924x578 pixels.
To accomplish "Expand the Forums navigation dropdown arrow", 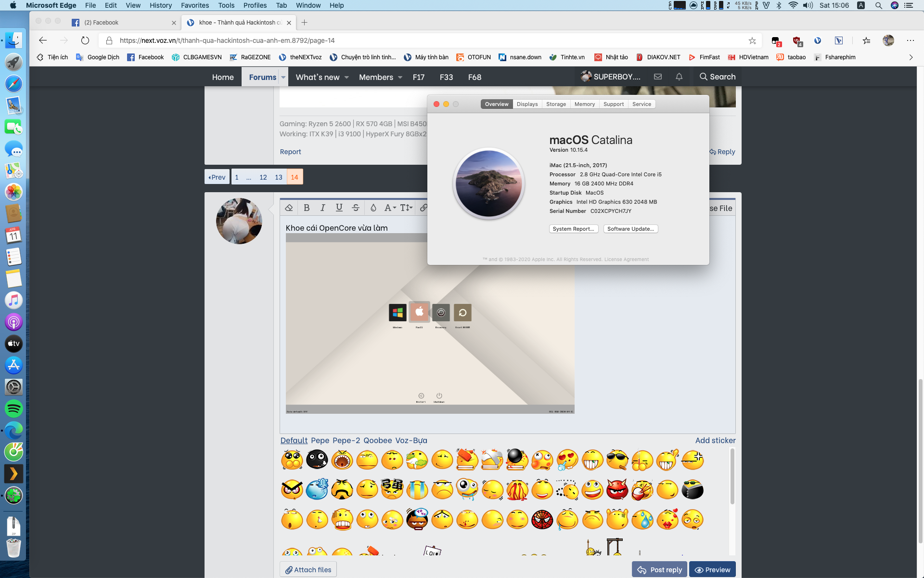I will pyautogui.click(x=283, y=77).
